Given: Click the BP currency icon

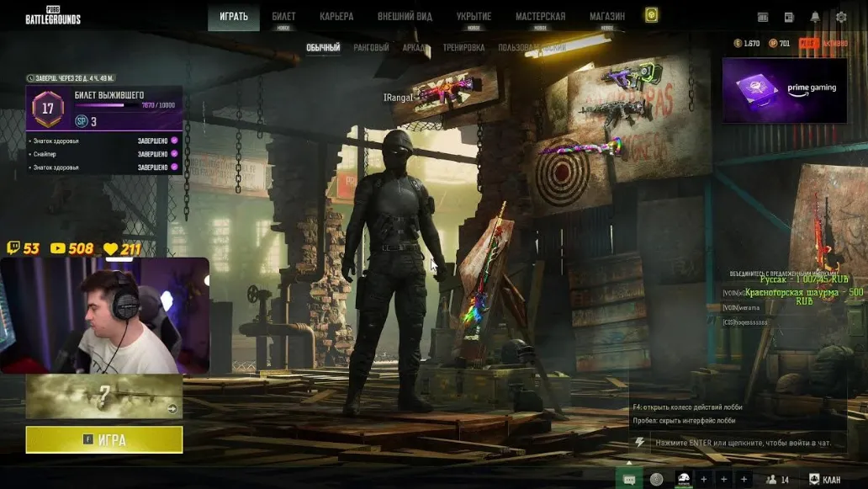Looking at the screenshot, I should click(773, 43).
